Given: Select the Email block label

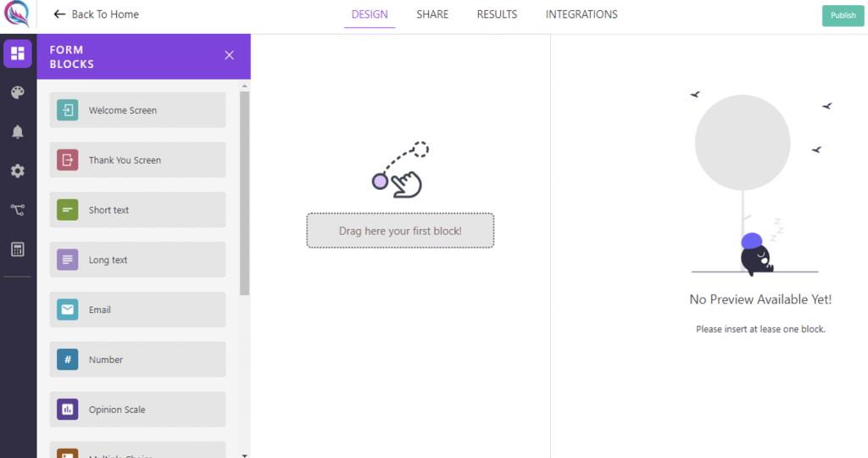Looking at the screenshot, I should click(x=100, y=310).
